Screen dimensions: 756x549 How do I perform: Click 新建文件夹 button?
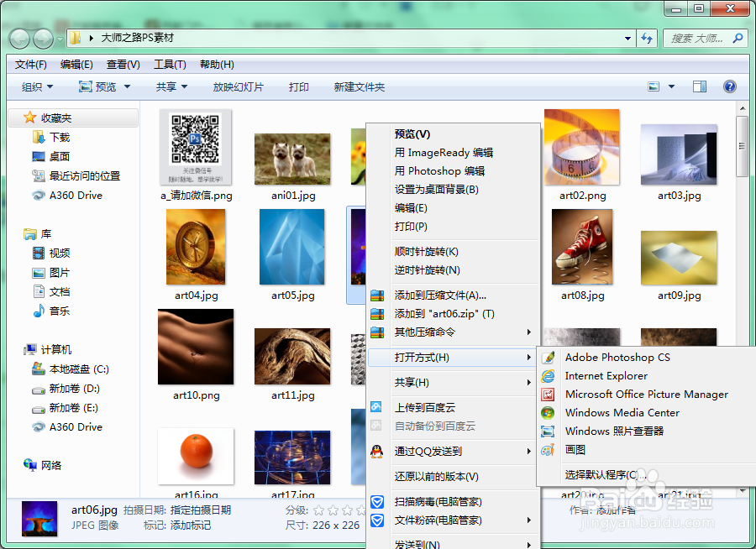pyautogui.click(x=360, y=86)
